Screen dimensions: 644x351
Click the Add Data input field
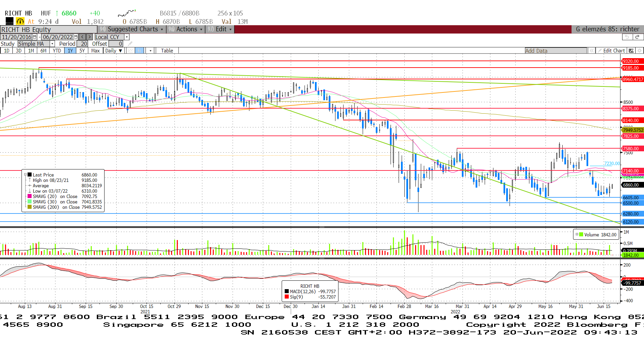[x=556, y=50]
